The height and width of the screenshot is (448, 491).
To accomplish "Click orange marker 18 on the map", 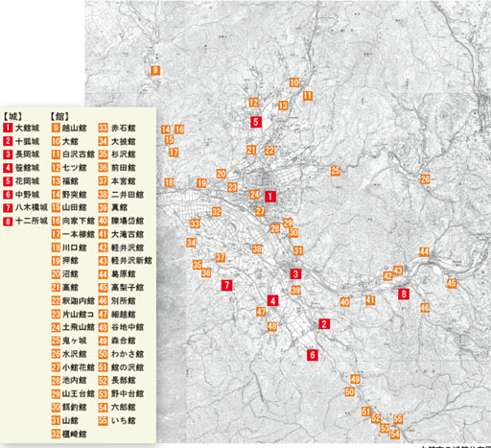I will point(169,182).
